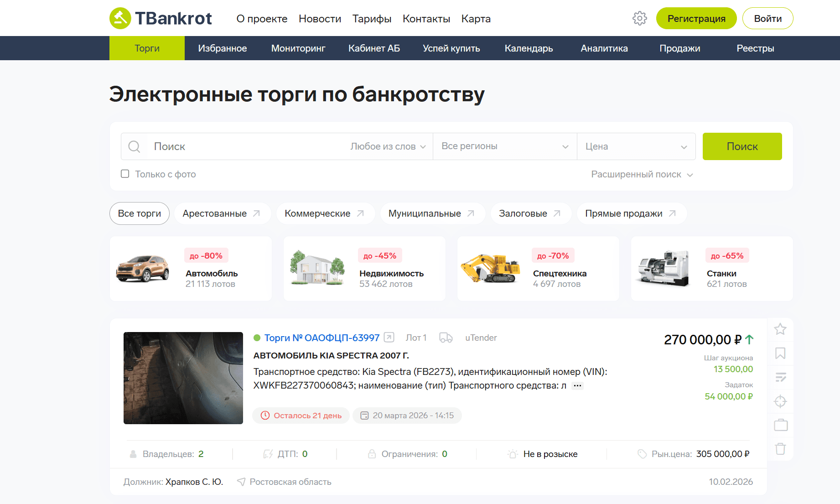Open the Избранное tab

[x=223, y=48]
